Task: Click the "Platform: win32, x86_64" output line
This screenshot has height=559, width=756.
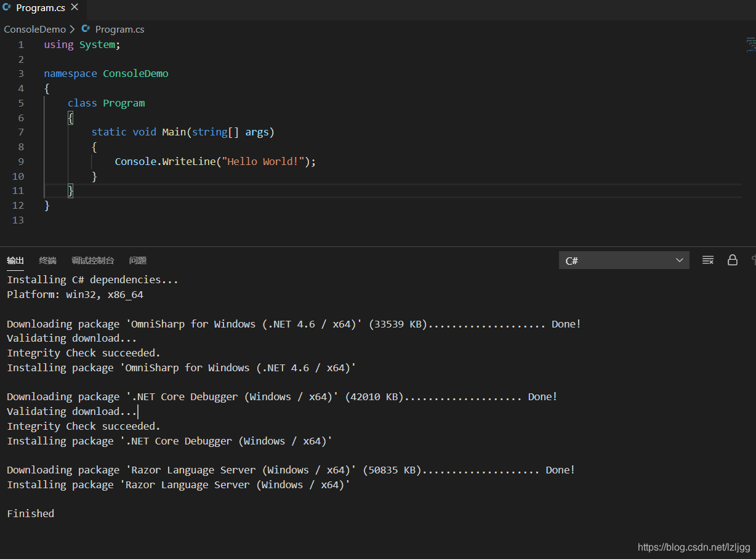Action: coord(75,294)
